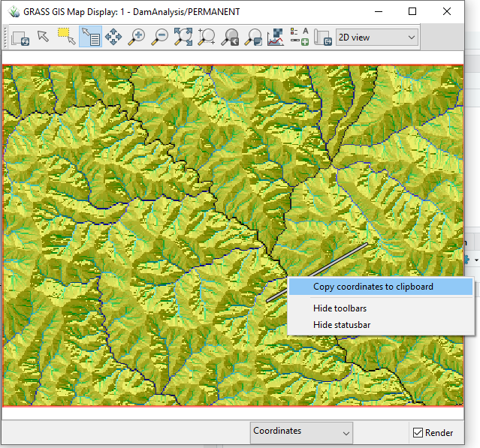Select Hide toolbars from context menu
This screenshot has height=448, width=480.
(340, 308)
